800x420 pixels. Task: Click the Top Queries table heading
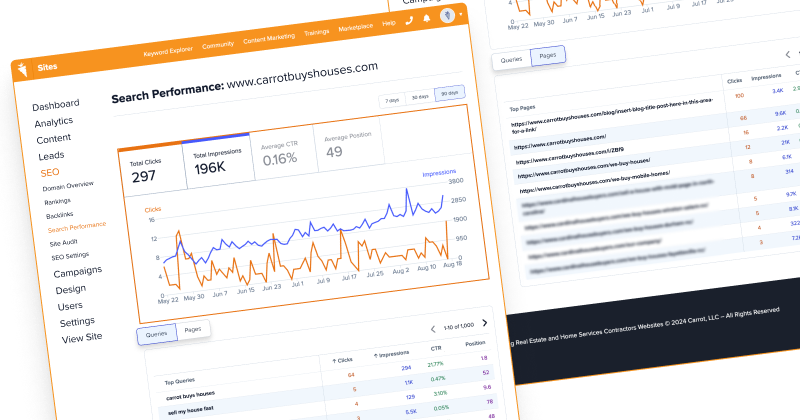click(180, 381)
